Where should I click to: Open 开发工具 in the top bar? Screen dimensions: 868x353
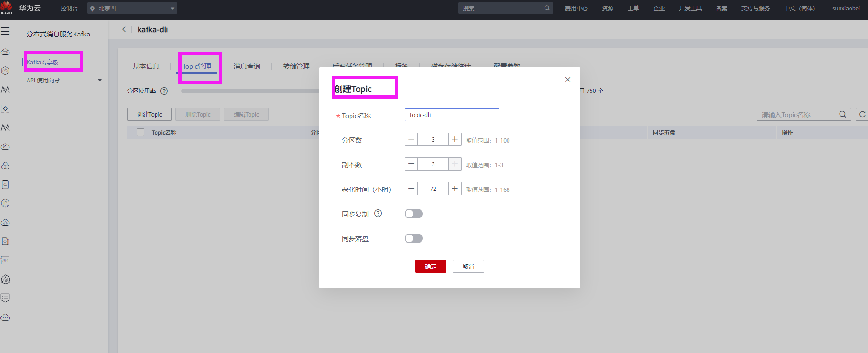(690, 8)
